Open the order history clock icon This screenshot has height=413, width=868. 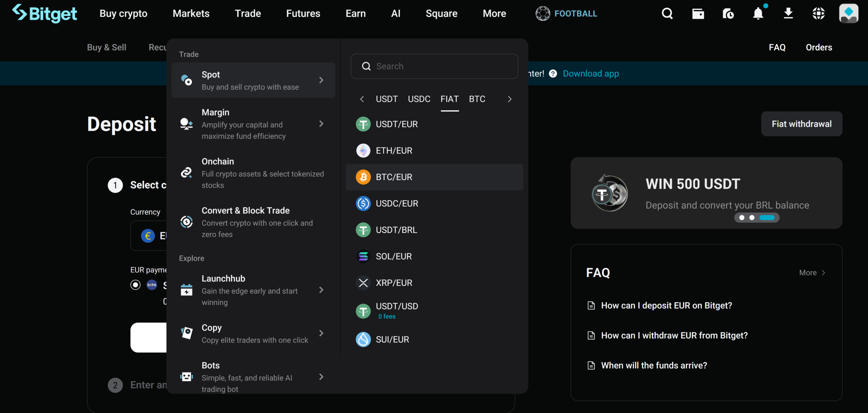(728, 14)
